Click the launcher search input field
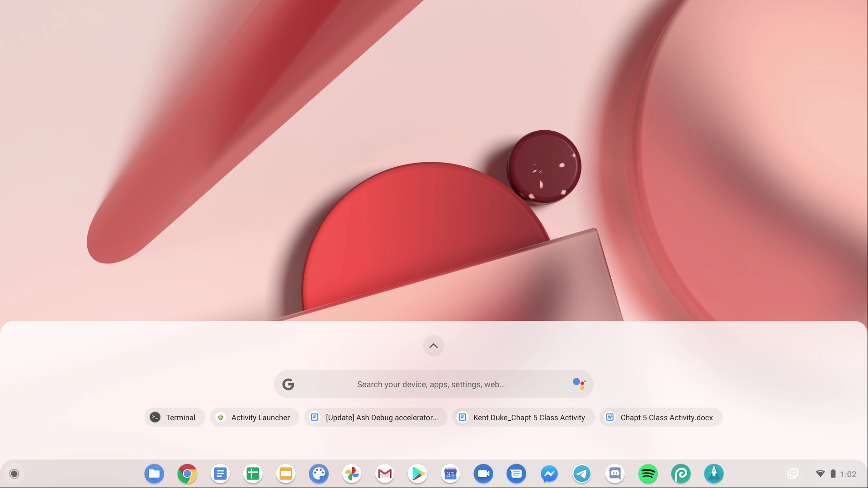This screenshot has height=488, width=868. (x=429, y=384)
